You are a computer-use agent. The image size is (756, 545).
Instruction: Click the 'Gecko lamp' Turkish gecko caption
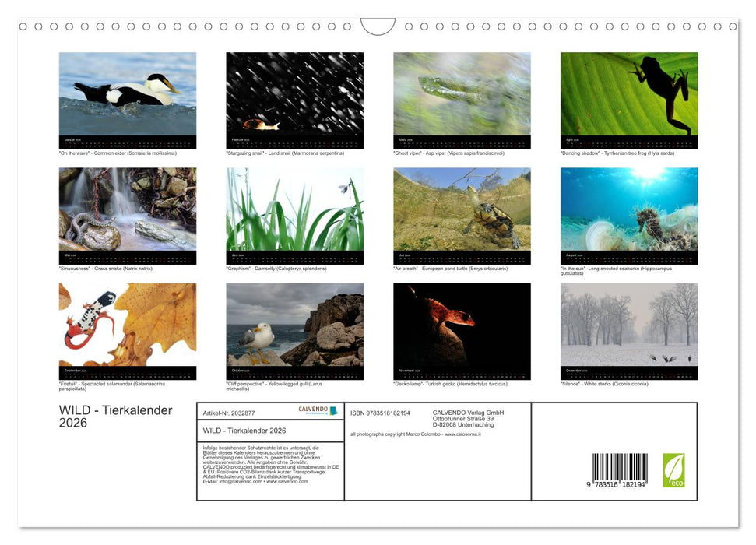pos(450,384)
